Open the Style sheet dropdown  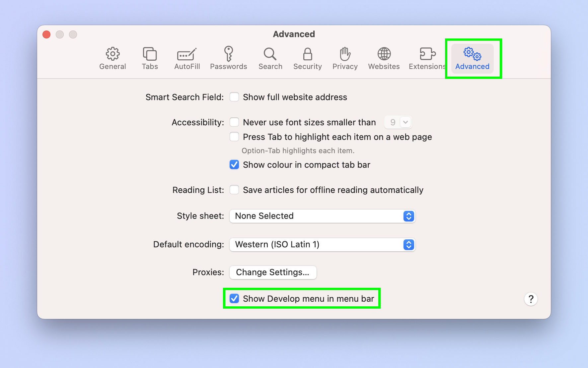tap(322, 216)
